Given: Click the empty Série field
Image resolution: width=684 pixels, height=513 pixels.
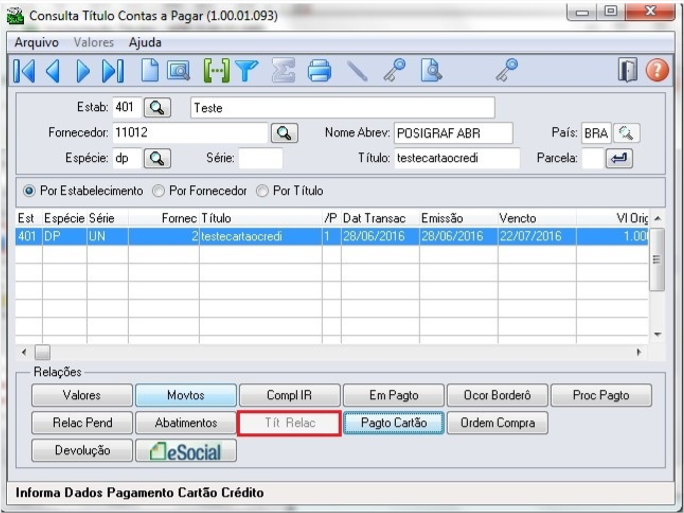Looking at the screenshot, I should (260, 158).
